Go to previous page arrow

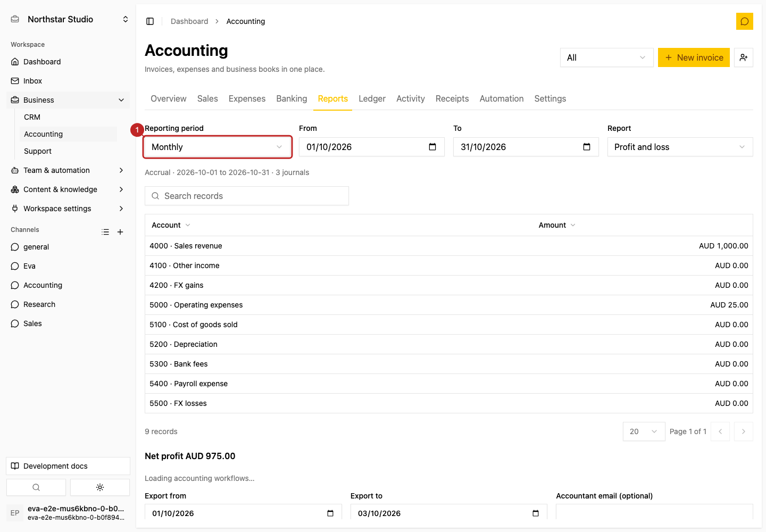(720, 431)
